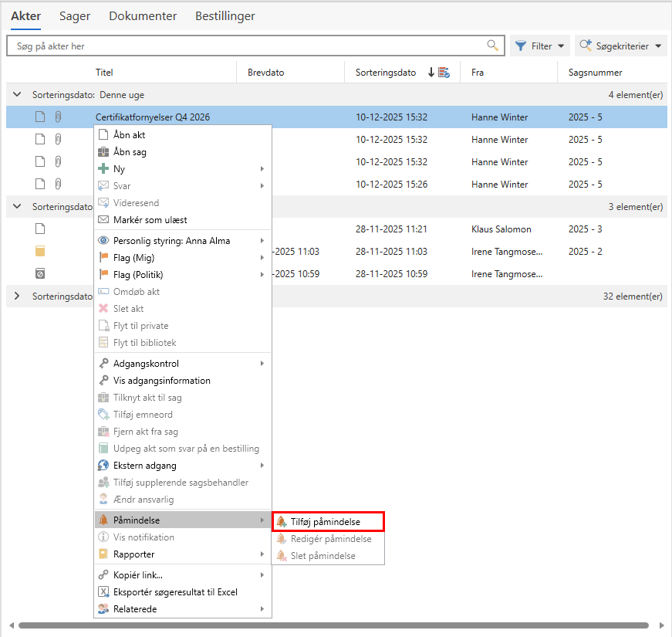The image size is (672, 637).
Task: Open the Kopiér link... menu entry
Action: [x=183, y=574]
